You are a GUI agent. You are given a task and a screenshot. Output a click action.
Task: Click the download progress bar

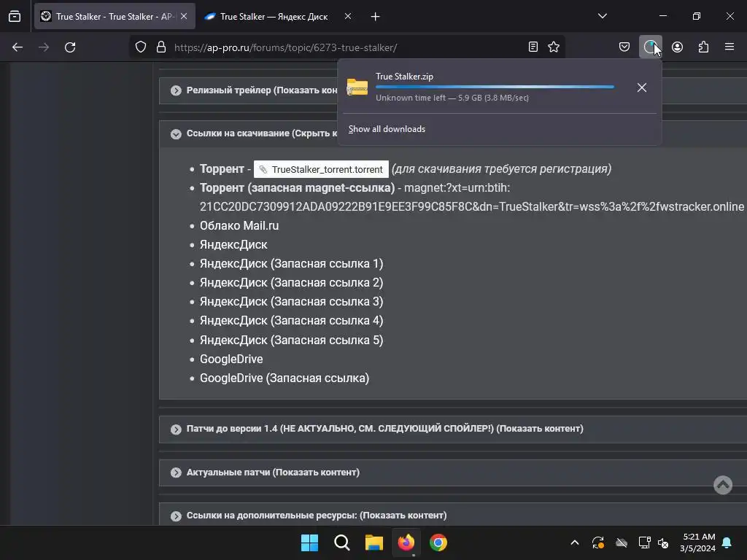click(495, 87)
